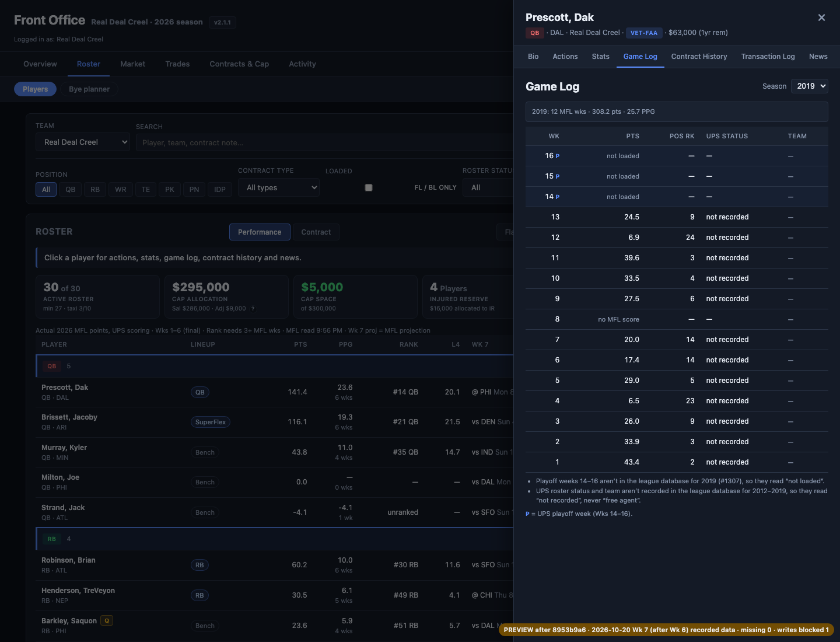Image resolution: width=840 pixels, height=642 pixels.
Task: Focus the player search field
Action: (324, 142)
